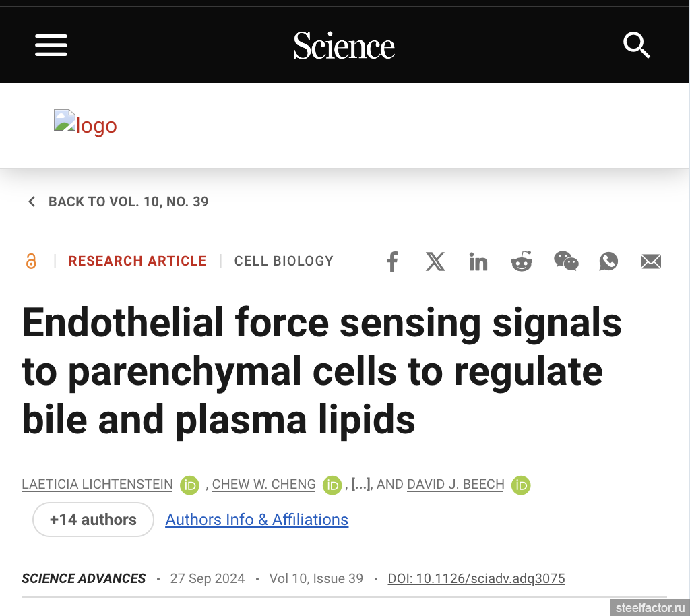Expand the hidden authors ellipsis [...]

(361, 484)
